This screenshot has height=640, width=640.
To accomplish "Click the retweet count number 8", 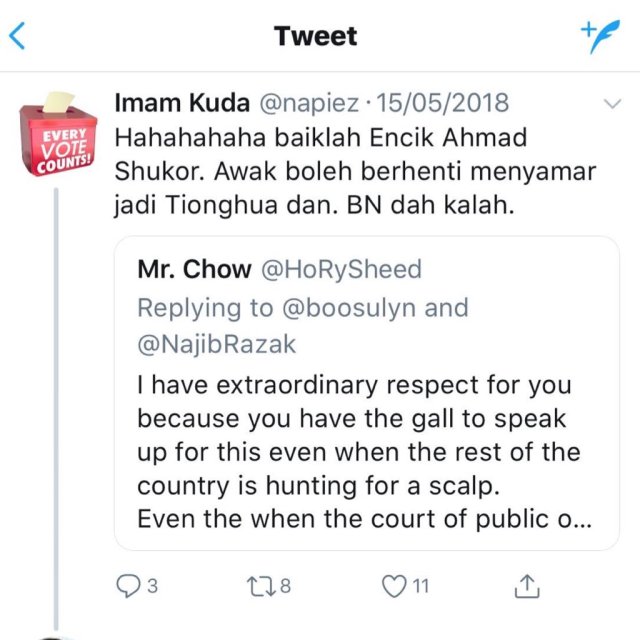I will [x=286, y=587].
